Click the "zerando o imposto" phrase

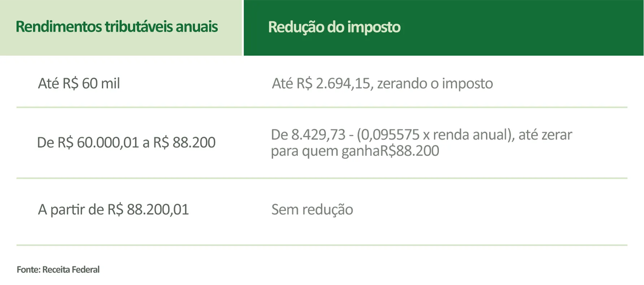click(435, 83)
